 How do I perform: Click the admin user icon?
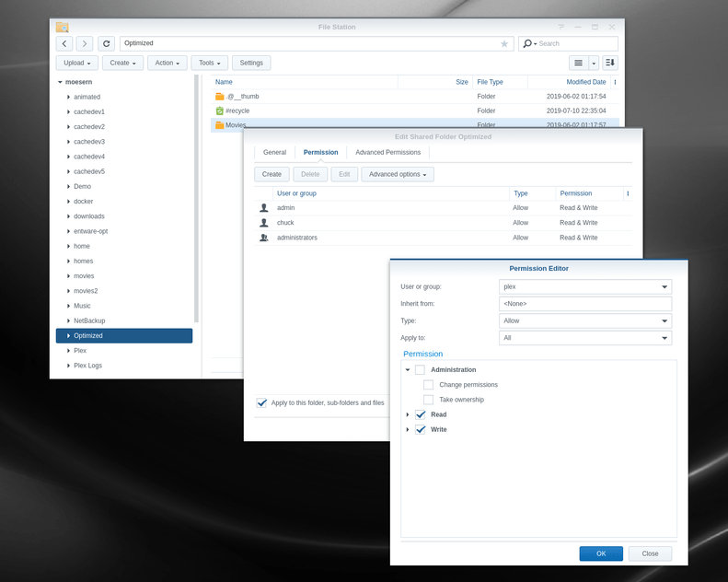pyautogui.click(x=264, y=207)
